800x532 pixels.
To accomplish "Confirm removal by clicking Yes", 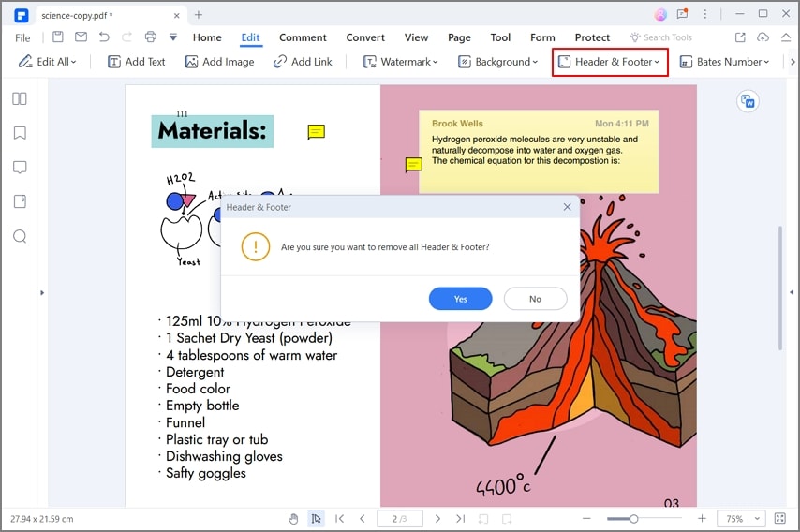I will [x=460, y=299].
